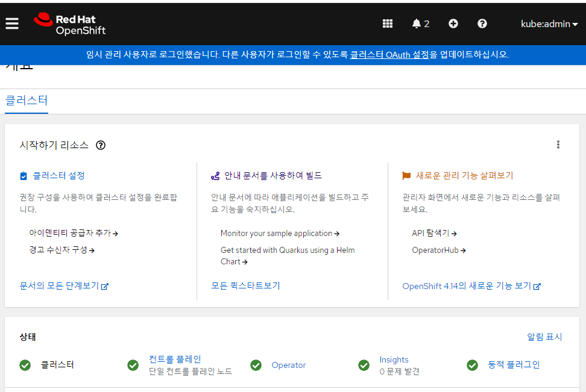
Task: Open the Insights status link
Action: (x=394, y=359)
